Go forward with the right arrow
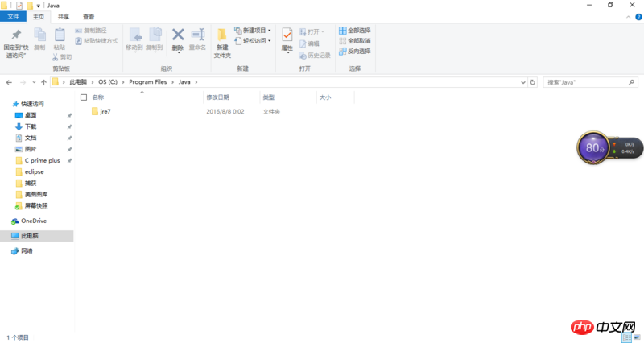This screenshot has width=644, height=343. coord(23,82)
